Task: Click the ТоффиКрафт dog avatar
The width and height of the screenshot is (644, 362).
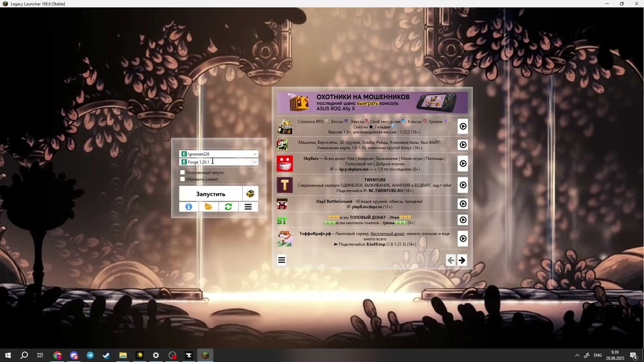Action: (285, 238)
